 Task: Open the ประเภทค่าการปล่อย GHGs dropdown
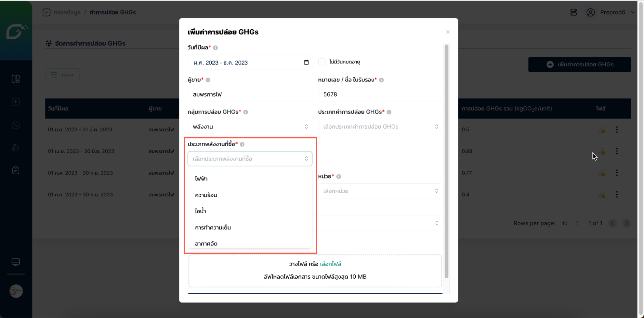click(380, 127)
